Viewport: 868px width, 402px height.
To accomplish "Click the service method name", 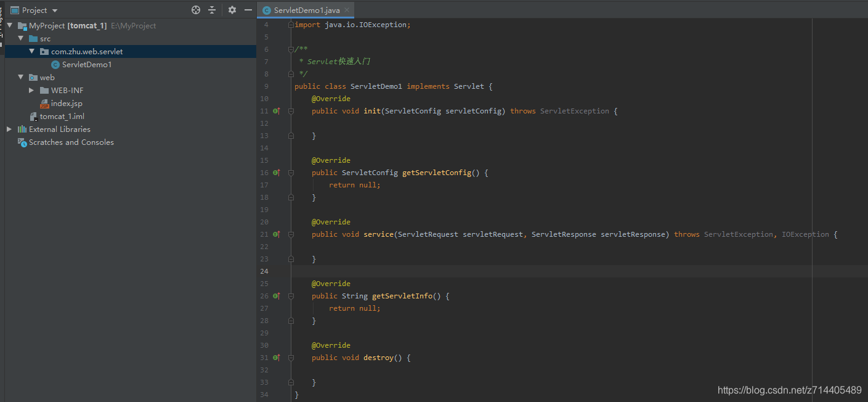I will click(378, 234).
